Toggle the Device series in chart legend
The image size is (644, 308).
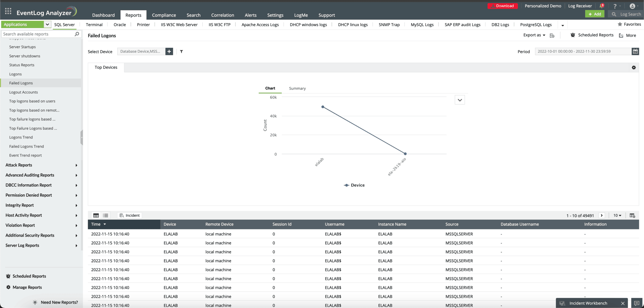coord(354,185)
